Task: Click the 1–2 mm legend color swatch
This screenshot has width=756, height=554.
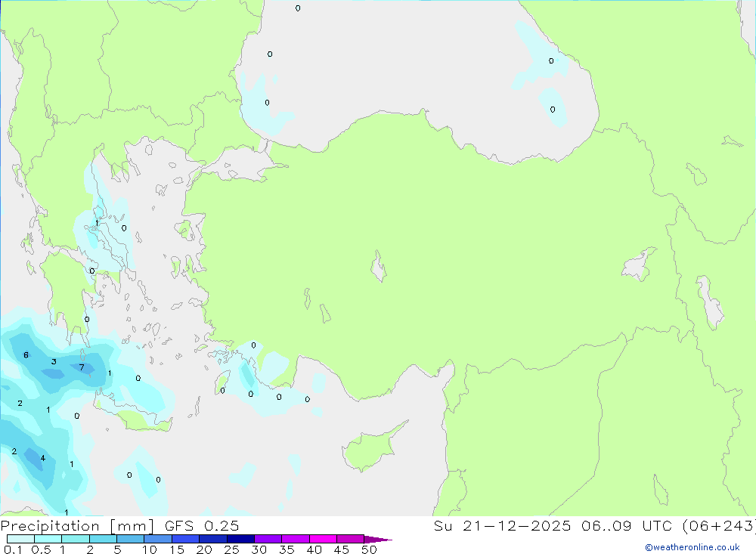Action: pyautogui.click(x=76, y=539)
